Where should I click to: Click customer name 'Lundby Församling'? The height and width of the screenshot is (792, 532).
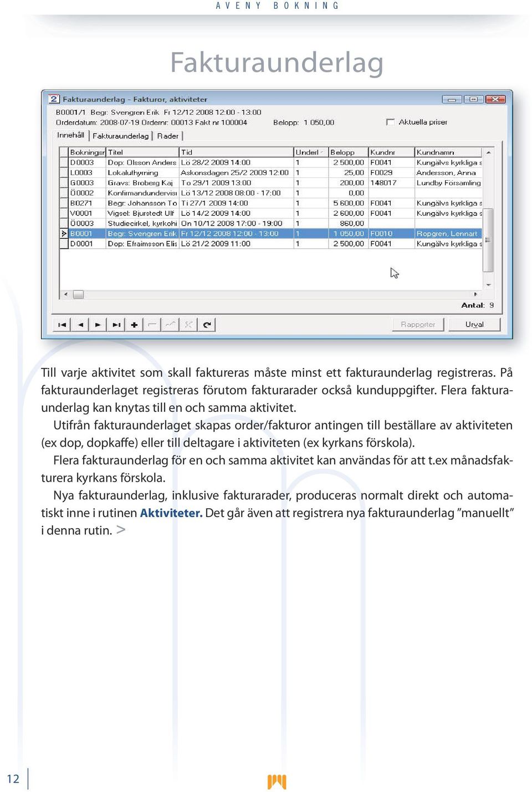coord(448,183)
